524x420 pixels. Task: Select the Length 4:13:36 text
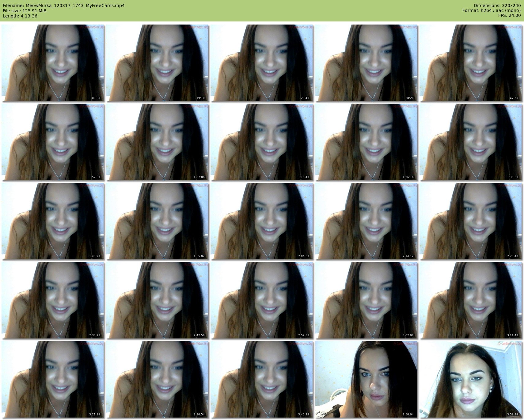pos(20,16)
